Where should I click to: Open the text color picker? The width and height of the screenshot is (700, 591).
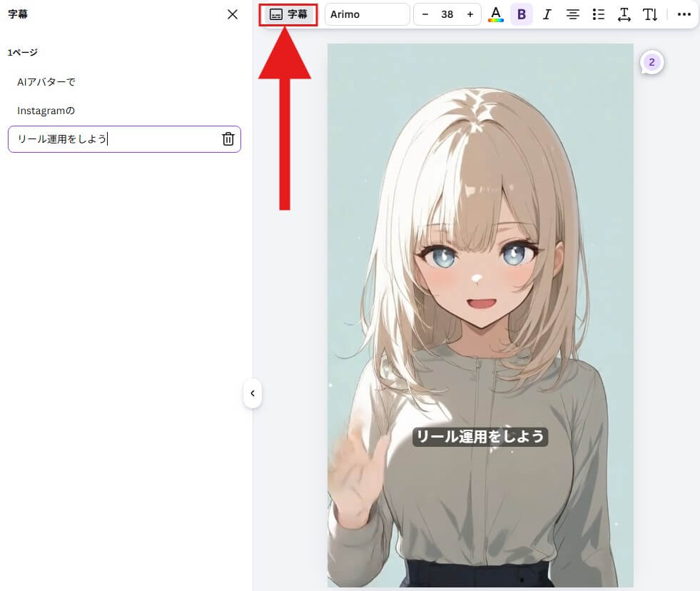click(x=495, y=14)
